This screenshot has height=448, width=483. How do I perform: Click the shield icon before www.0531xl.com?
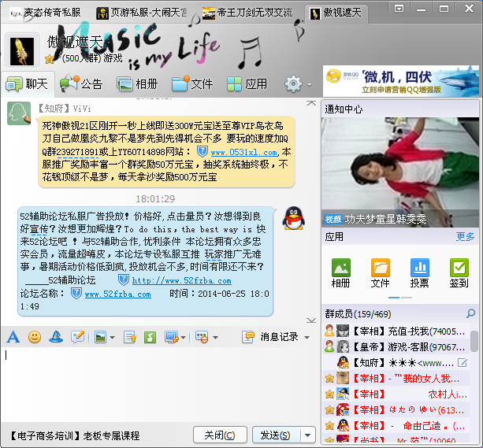pos(202,151)
